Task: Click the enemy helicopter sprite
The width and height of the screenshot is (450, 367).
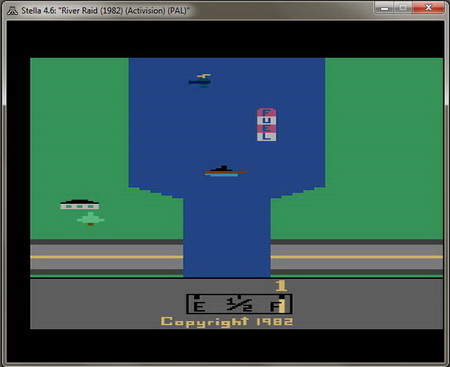Action: (200, 81)
